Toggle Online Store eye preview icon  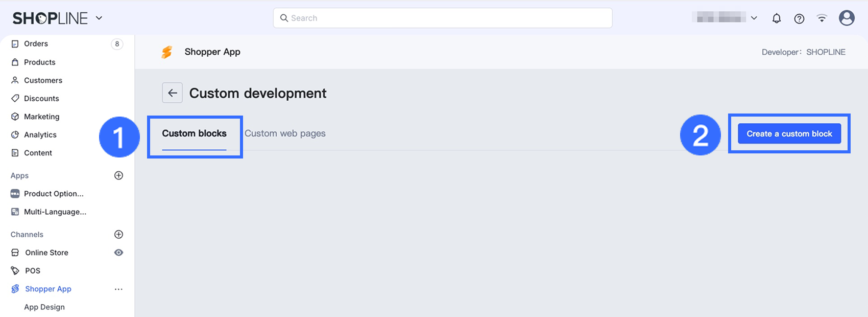pos(118,253)
